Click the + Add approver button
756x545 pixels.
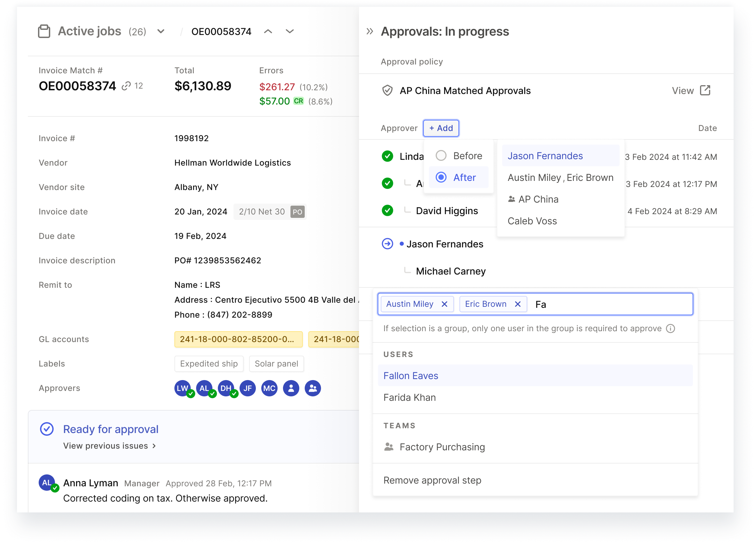point(441,128)
